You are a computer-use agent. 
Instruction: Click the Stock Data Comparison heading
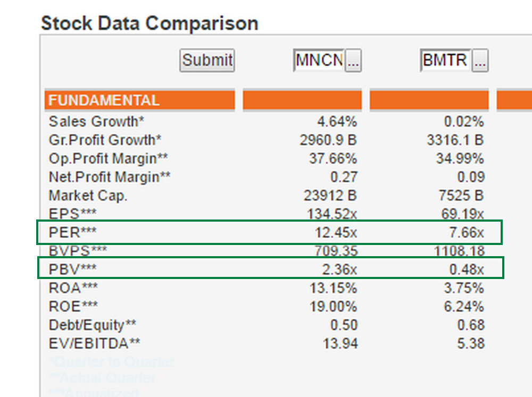[149, 23]
